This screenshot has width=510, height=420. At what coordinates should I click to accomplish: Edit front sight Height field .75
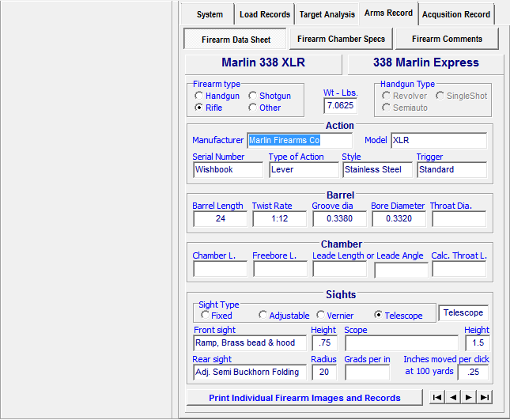pyautogui.click(x=324, y=343)
